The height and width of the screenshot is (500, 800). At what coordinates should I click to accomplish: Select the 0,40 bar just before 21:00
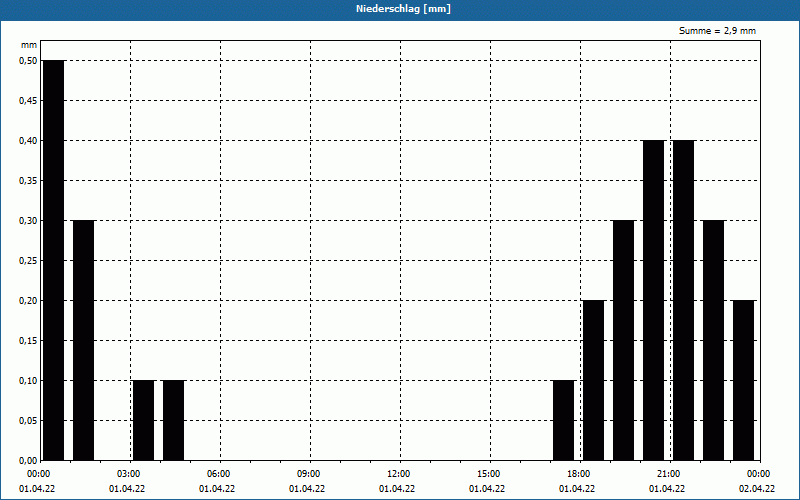654,301
